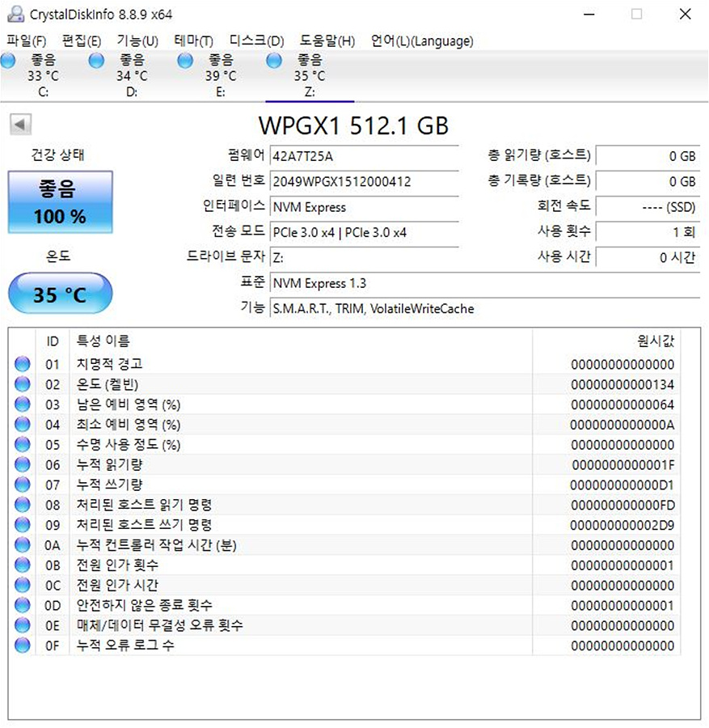Open the 디스크(D) menu
Image resolution: width=709 pixels, height=728 pixels.
[x=256, y=41]
